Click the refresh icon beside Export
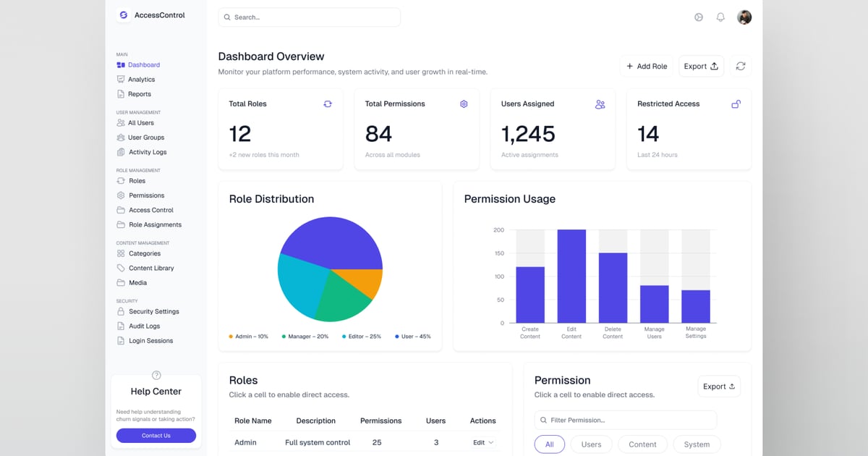868x456 pixels. pyautogui.click(x=740, y=66)
